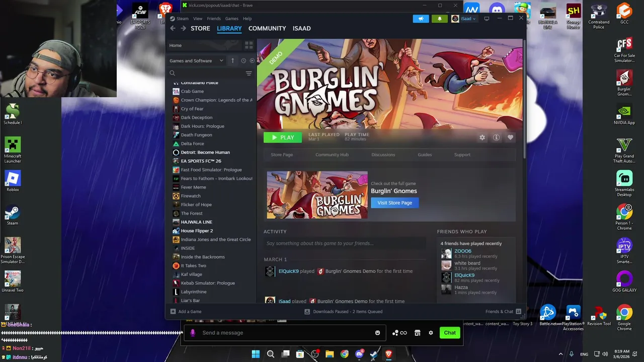Open ElQuicK9's profile in activity feed
This screenshot has height=362, width=644.
[289, 271]
